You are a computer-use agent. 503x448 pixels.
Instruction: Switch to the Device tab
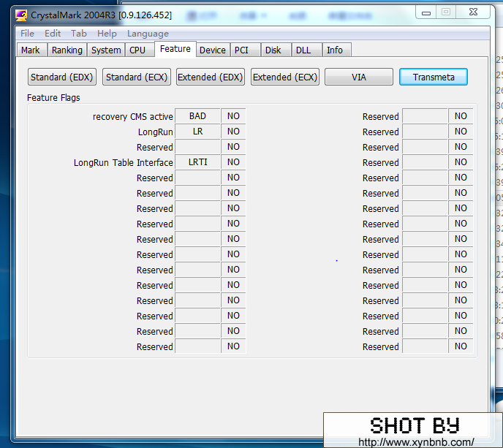tap(213, 50)
